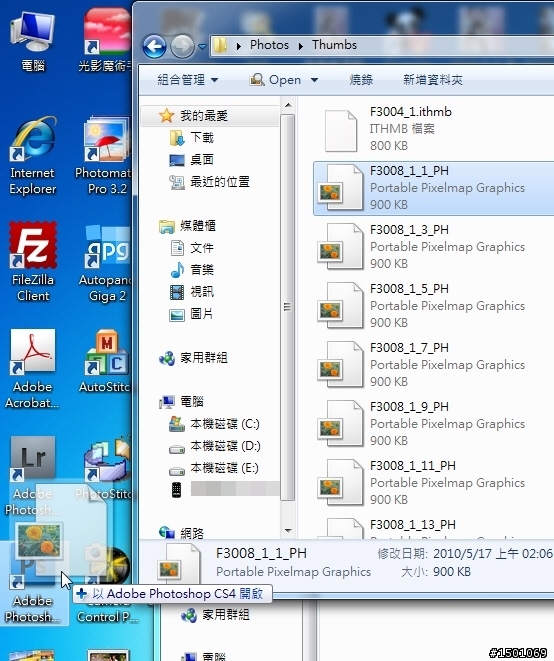The height and width of the screenshot is (661, 554).
Task: Select file F3004_1.ithmb
Action: pos(433,129)
